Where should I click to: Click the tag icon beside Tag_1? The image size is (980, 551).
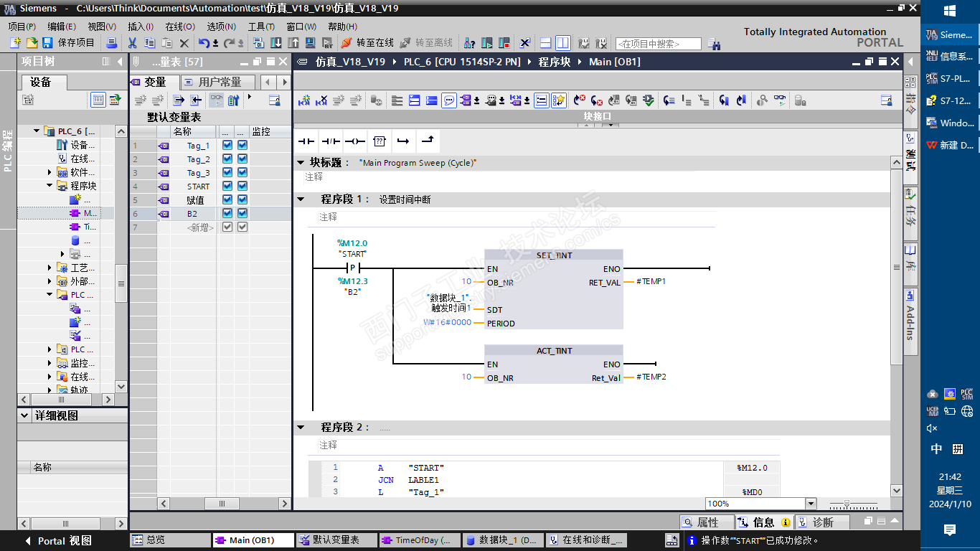[164, 146]
